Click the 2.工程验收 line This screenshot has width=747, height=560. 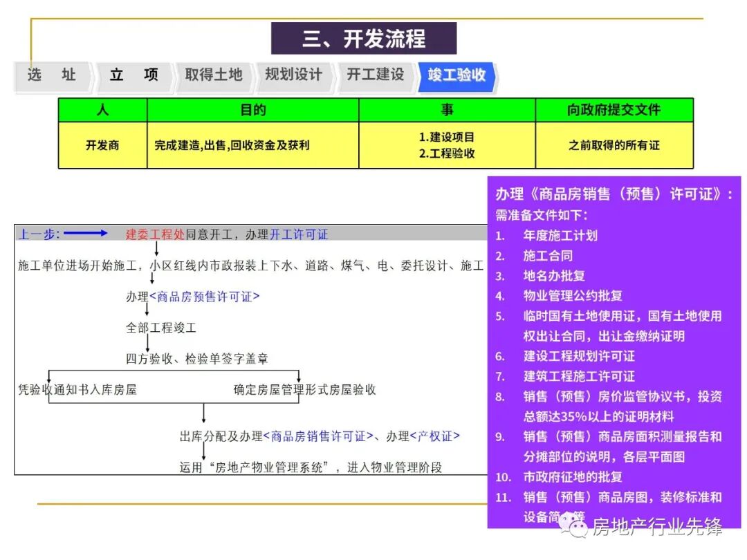pyautogui.click(x=447, y=153)
